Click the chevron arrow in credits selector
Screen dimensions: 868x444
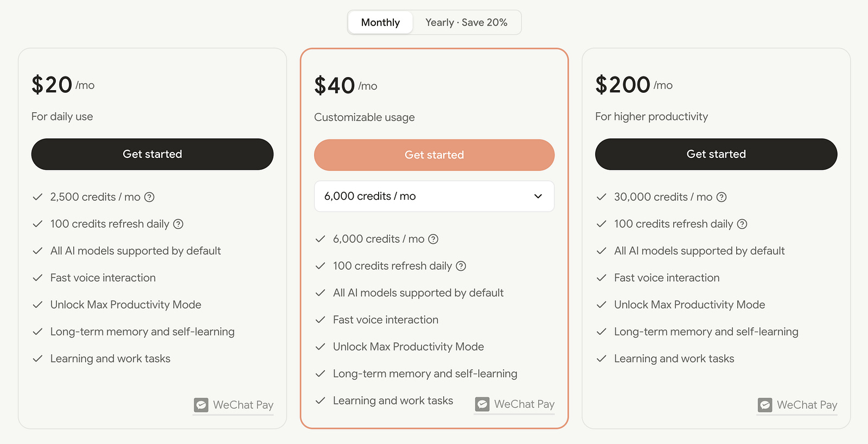[538, 196]
